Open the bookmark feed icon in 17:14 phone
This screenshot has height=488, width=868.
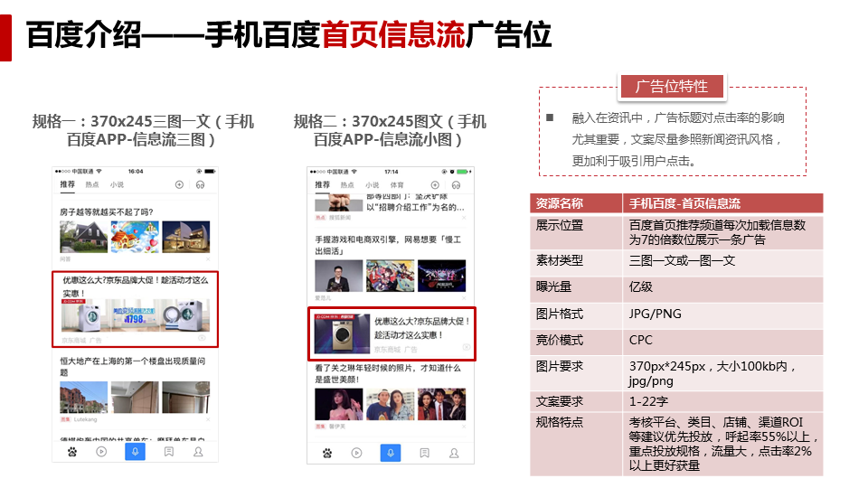(x=425, y=453)
